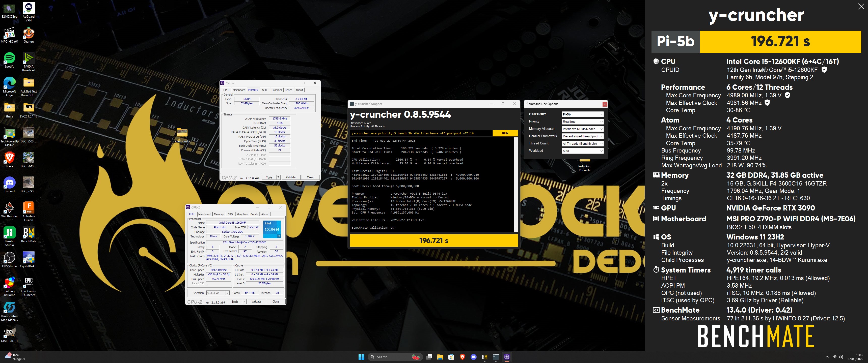Click the y-cruncher output vertical scrollbar

[516, 184]
